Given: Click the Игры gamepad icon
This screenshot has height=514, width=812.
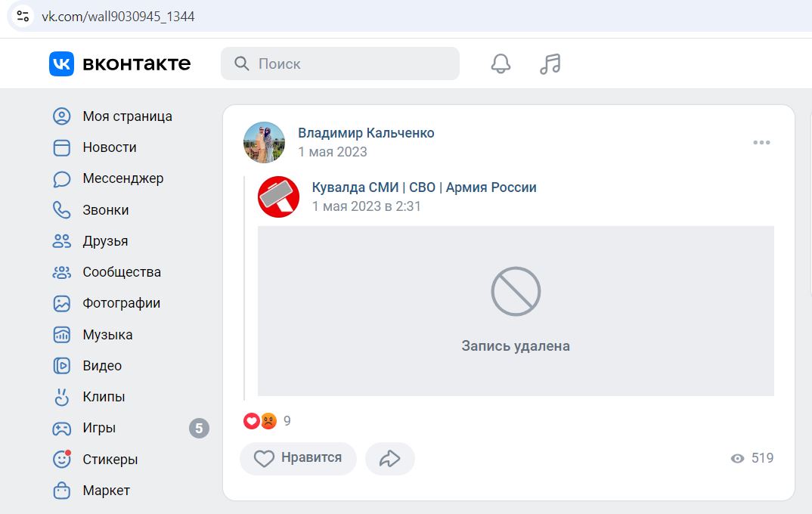Looking at the screenshot, I should tap(62, 428).
